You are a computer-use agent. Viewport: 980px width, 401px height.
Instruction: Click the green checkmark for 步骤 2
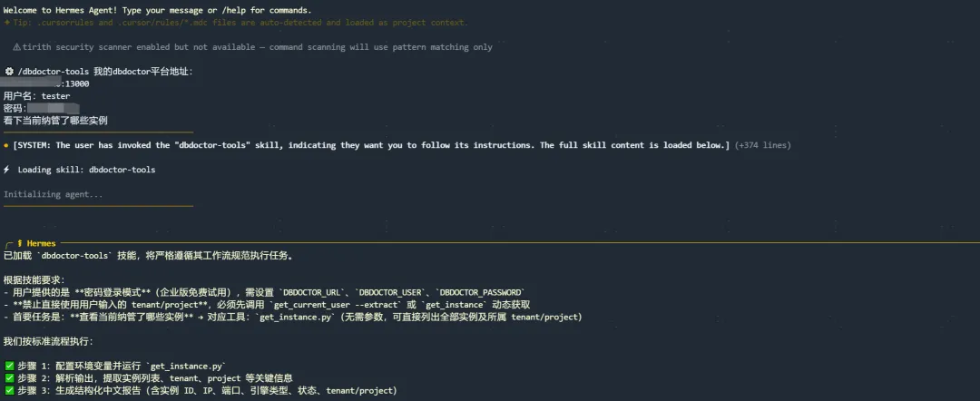(x=10, y=378)
